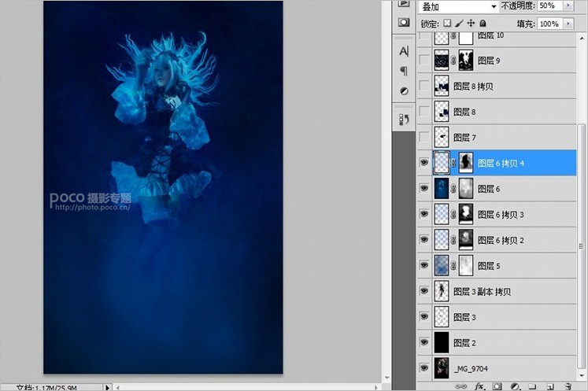588x391 pixels.
Task: Create new adjustment layer icon
Action: point(515,386)
